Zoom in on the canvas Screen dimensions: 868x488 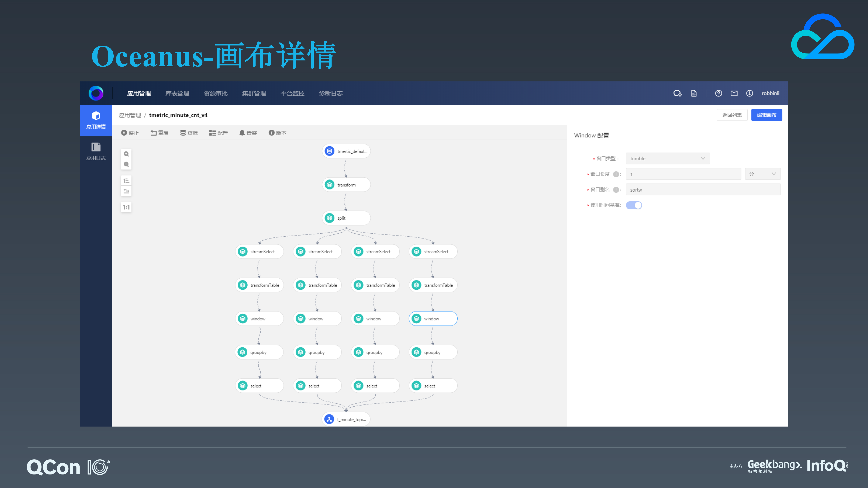click(126, 154)
